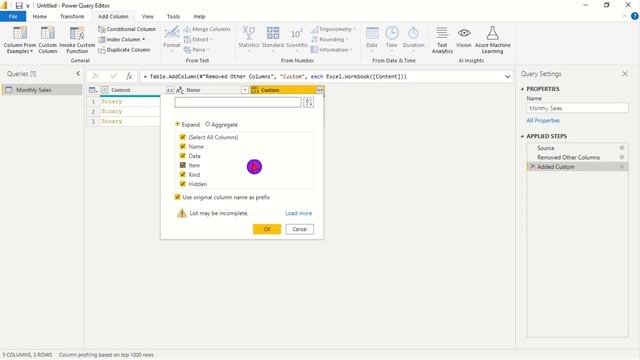Open Custom Column tool
The image size is (640, 360).
[47, 40]
